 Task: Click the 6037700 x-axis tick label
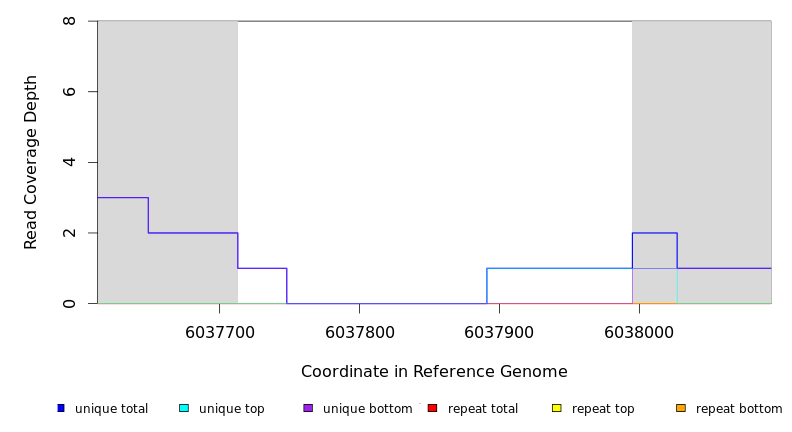click(220, 331)
